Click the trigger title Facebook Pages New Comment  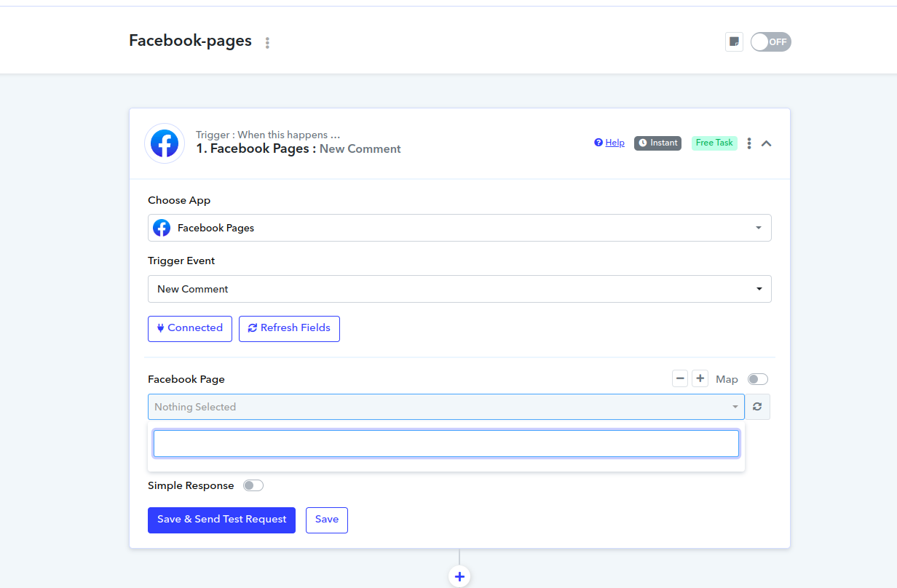(299, 148)
